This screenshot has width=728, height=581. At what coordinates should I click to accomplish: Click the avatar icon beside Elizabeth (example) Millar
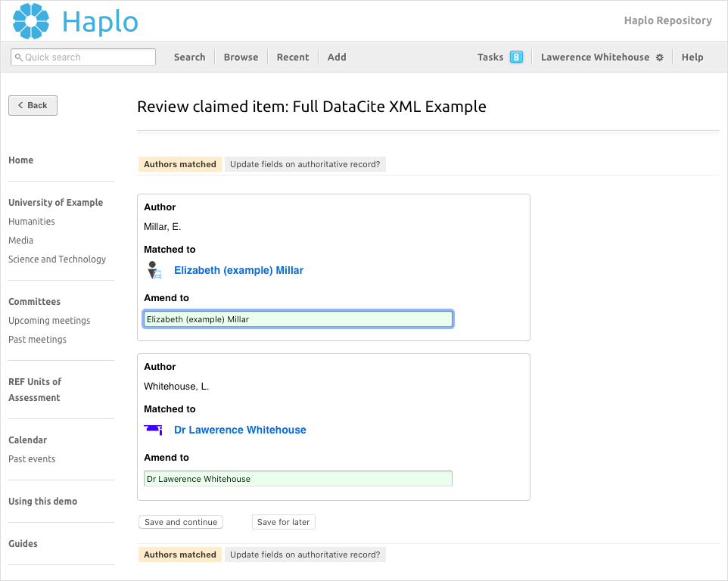154,270
